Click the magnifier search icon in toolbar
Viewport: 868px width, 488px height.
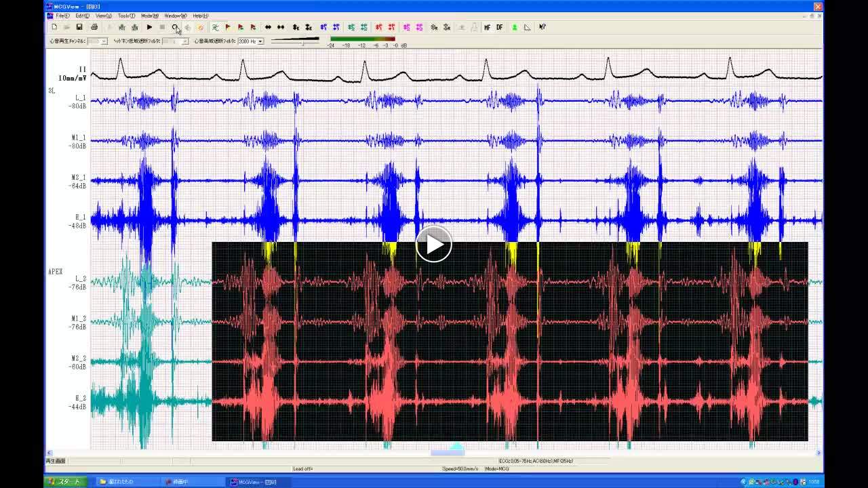(x=175, y=27)
